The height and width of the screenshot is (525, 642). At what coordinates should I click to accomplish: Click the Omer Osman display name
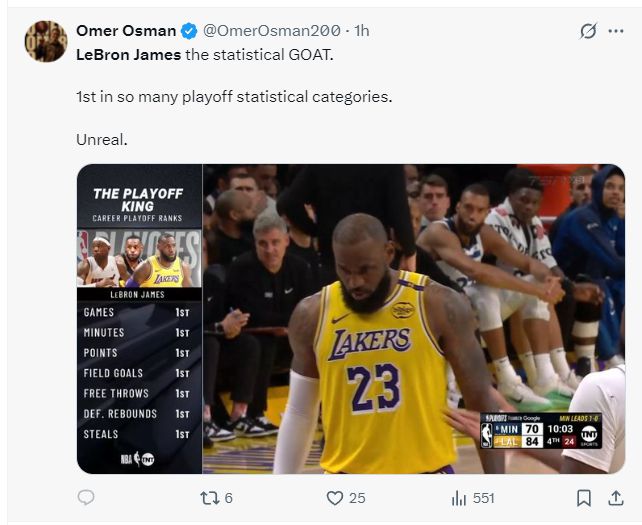click(x=126, y=31)
